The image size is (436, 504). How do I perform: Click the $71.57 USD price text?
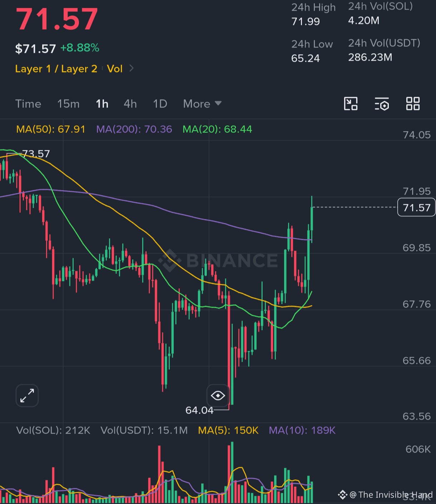[35, 48]
